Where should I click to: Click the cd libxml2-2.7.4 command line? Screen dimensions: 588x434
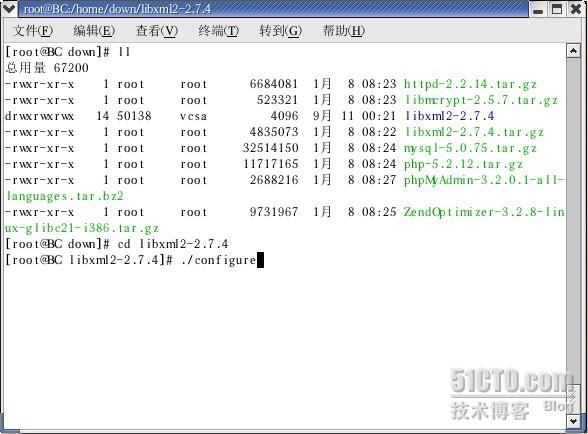tap(172, 244)
